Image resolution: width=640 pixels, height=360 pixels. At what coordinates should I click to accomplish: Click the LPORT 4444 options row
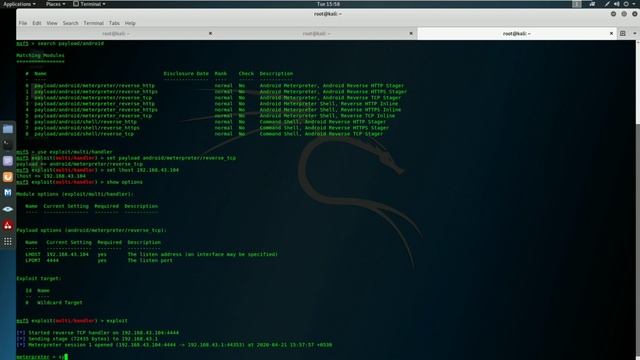pyautogui.click(x=99, y=260)
